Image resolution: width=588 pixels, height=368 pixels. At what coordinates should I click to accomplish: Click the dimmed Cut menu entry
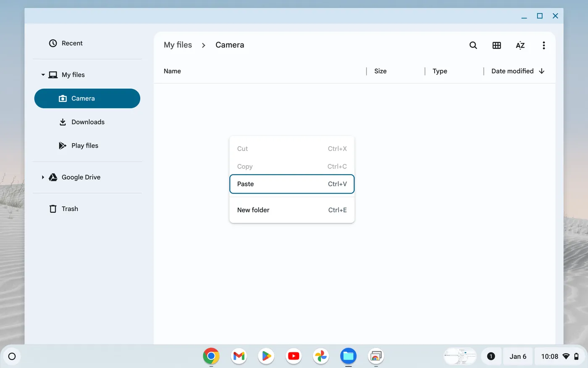(292, 148)
